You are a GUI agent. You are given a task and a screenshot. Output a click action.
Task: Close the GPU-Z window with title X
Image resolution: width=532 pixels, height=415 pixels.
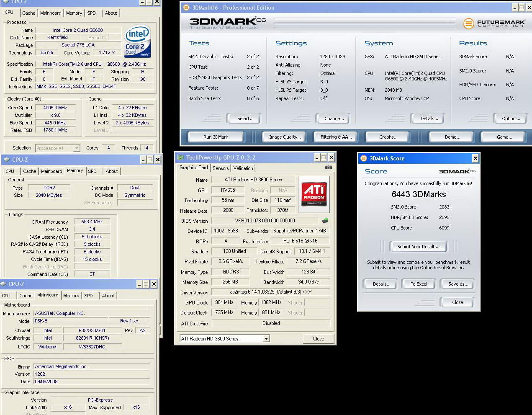(331, 157)
